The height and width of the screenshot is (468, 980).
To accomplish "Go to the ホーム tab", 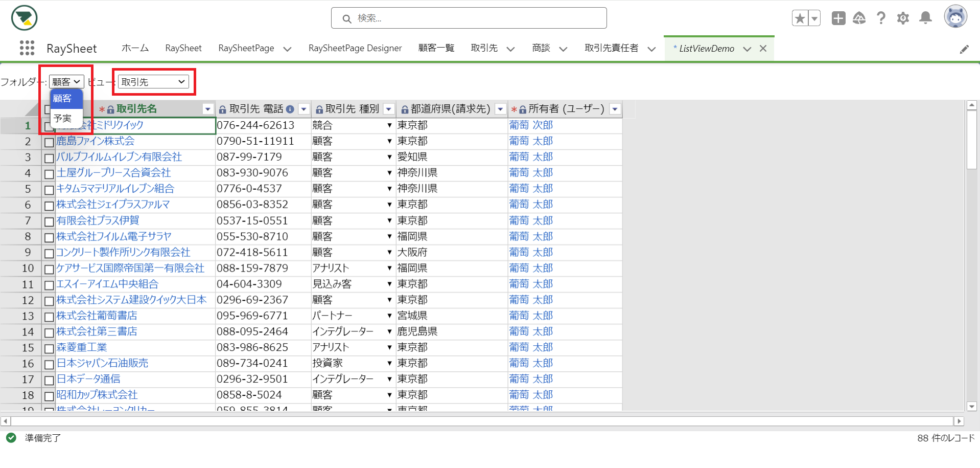I will (135, 48).
